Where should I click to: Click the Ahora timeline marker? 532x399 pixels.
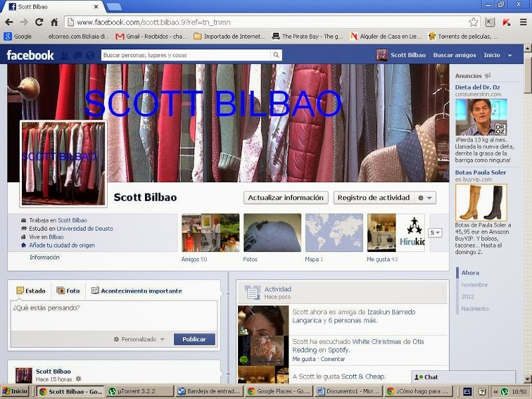470,273
